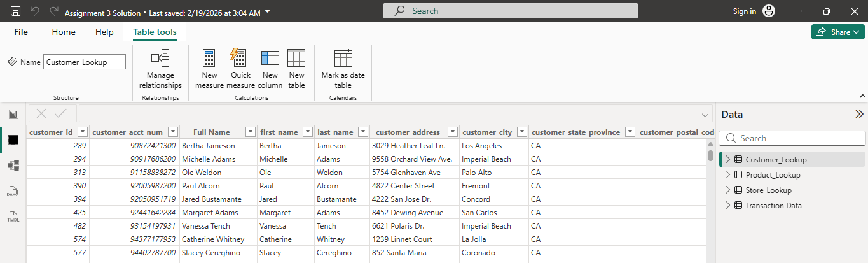Switch to Report view in sidebar
Screen dimensions: 868x263
(13, 115)
